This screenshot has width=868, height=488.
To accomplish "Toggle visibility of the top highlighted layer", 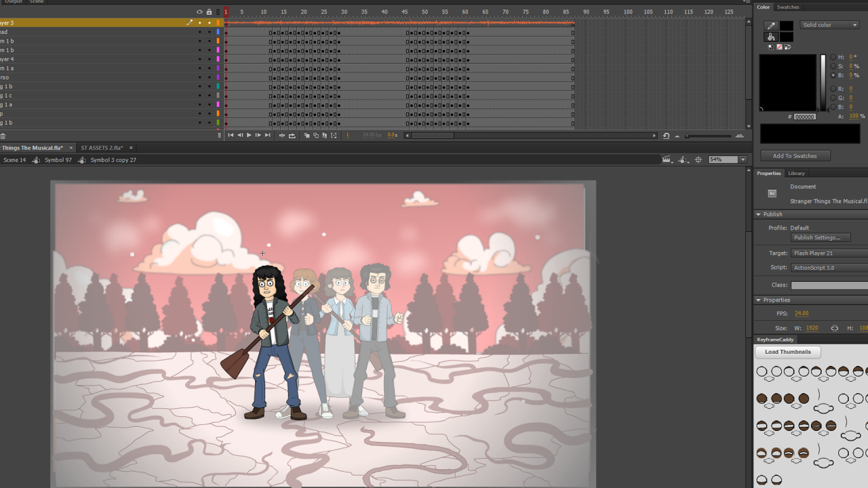I will (x=199, y=23).
